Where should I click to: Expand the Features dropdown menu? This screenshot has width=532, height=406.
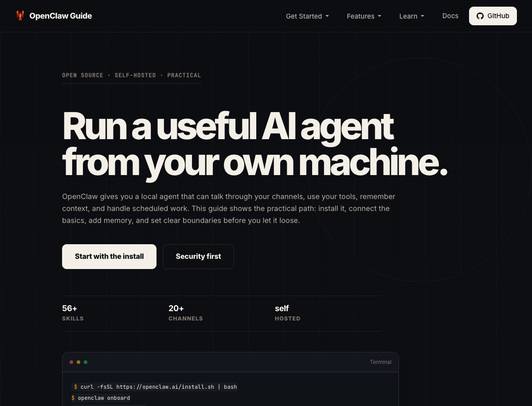[x=364, y=16]
